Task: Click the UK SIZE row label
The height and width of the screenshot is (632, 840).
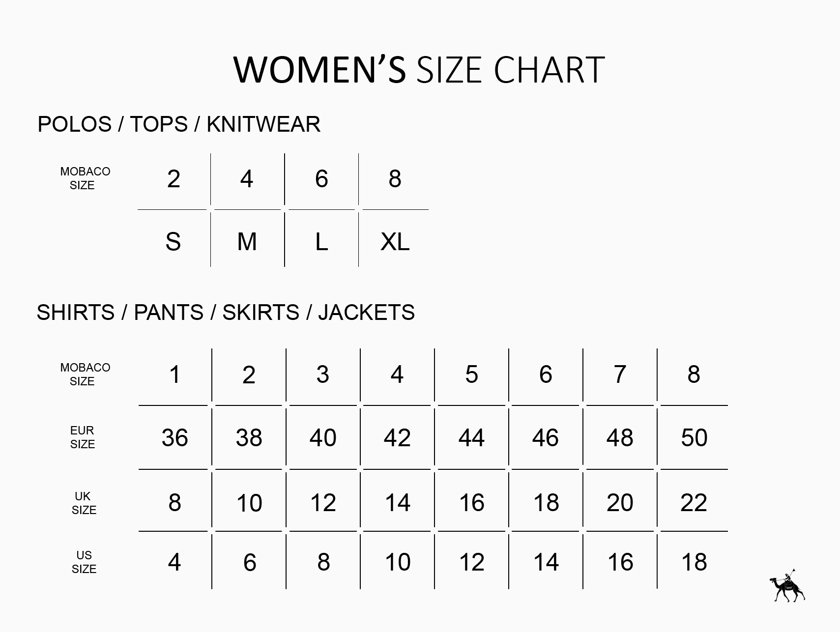Action: pos(84,503)
